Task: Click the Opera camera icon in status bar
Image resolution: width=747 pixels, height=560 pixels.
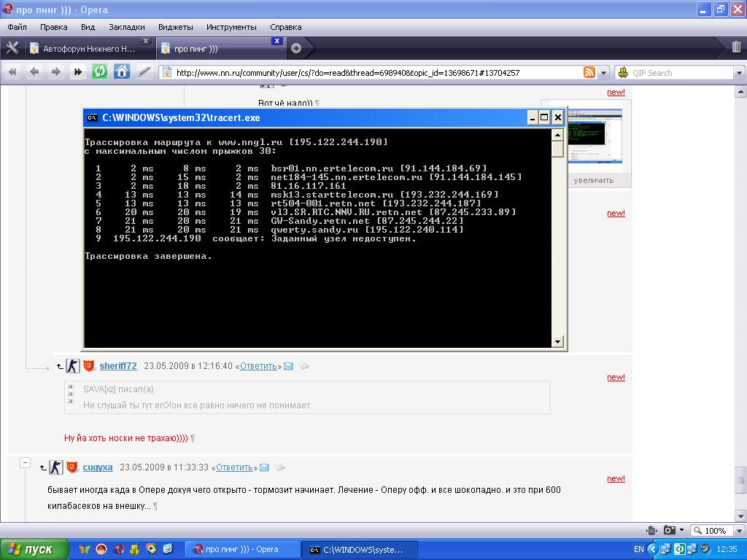Action: pos(670,530)
